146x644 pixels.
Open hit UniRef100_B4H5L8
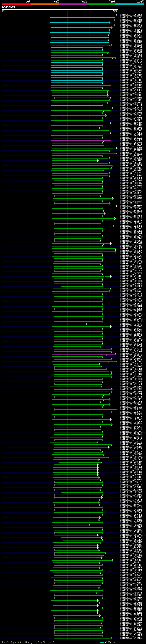click(131, 638)
